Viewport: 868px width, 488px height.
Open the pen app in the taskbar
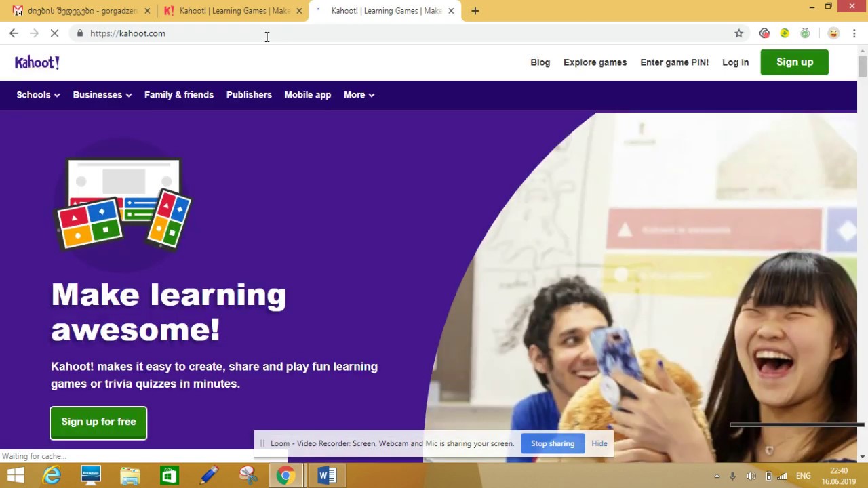tap(208, 476)
